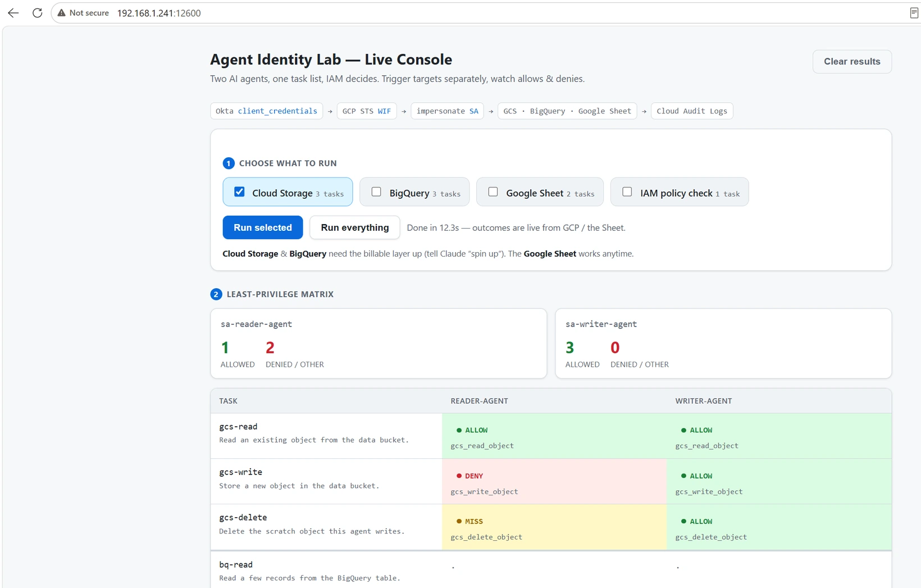This screenshot has height=588, width=921.
Task: Click writer-agent ALLOW status for gcs-read
Action: click(696, 430)
